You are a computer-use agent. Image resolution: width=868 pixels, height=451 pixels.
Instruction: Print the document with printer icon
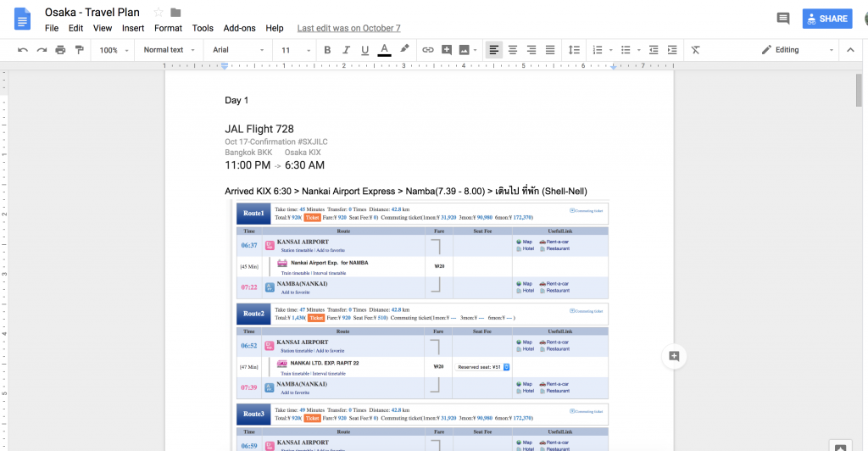60,50
